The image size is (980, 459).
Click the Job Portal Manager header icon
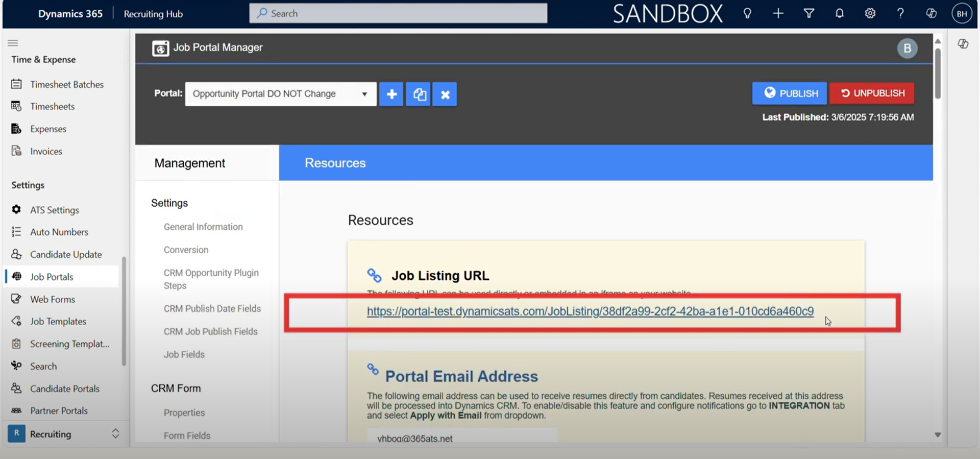(160, 48)
